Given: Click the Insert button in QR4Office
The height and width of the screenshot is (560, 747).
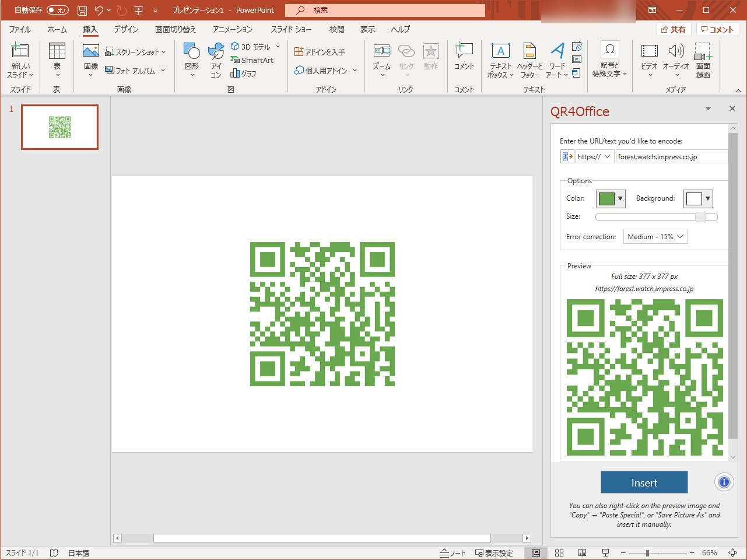Looking at the screenshot, I should click(x=644, y=482).
